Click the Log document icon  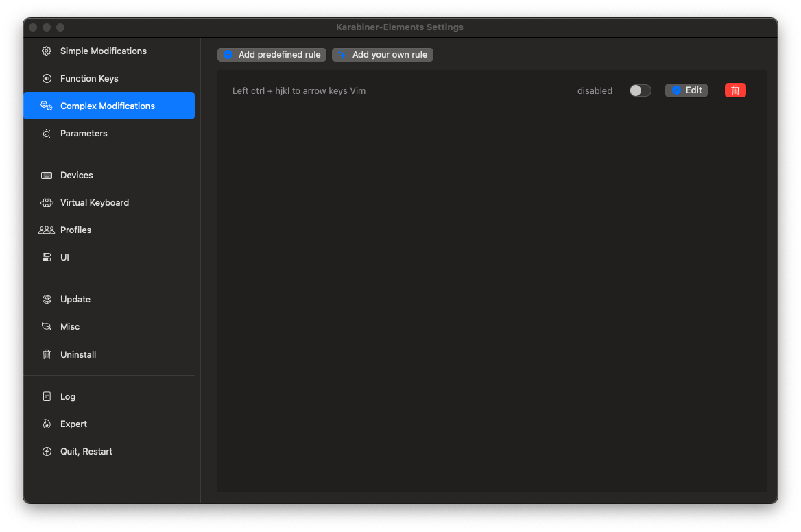[47, 397]
